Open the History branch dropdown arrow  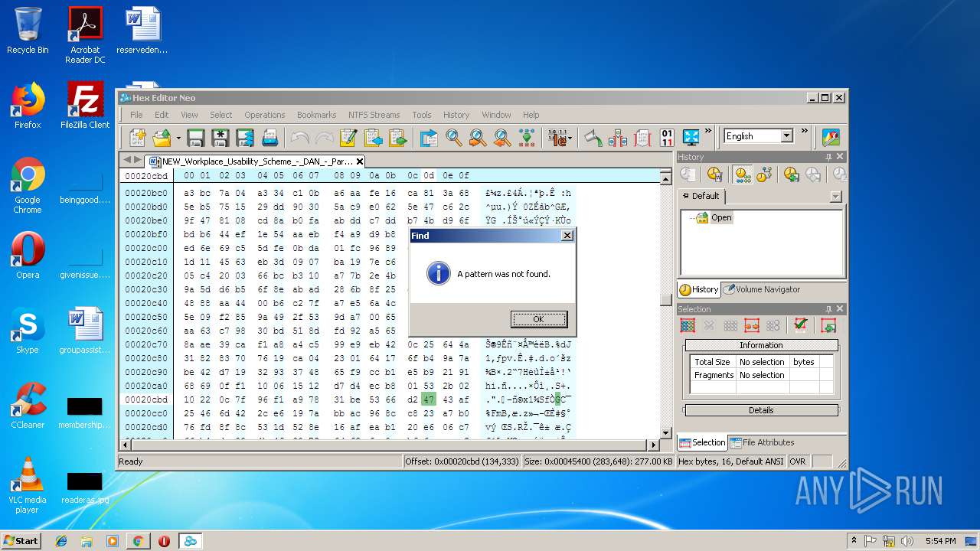pos(835,197)
